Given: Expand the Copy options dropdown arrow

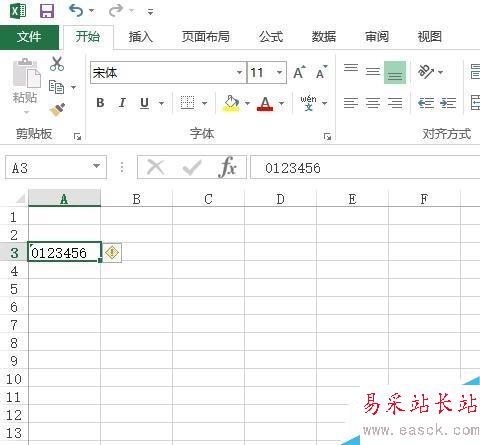Looking at the screenshot, I should (x=73, y=88).
